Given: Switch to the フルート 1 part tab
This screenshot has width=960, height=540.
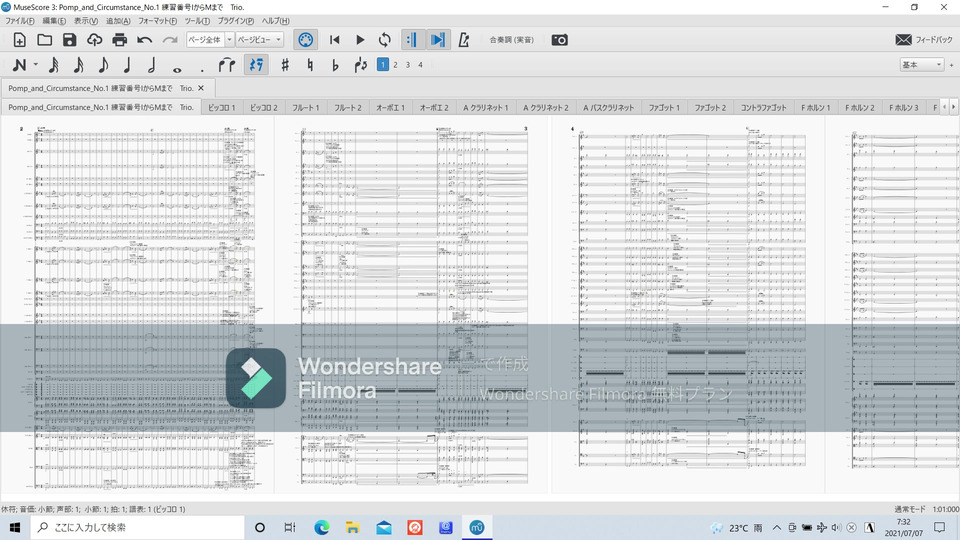Looking at the screenshot, I should (306, 107).
